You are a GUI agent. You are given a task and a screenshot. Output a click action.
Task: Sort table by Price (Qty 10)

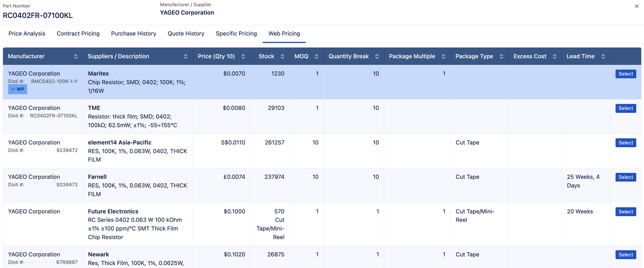[x=243, y=56]
